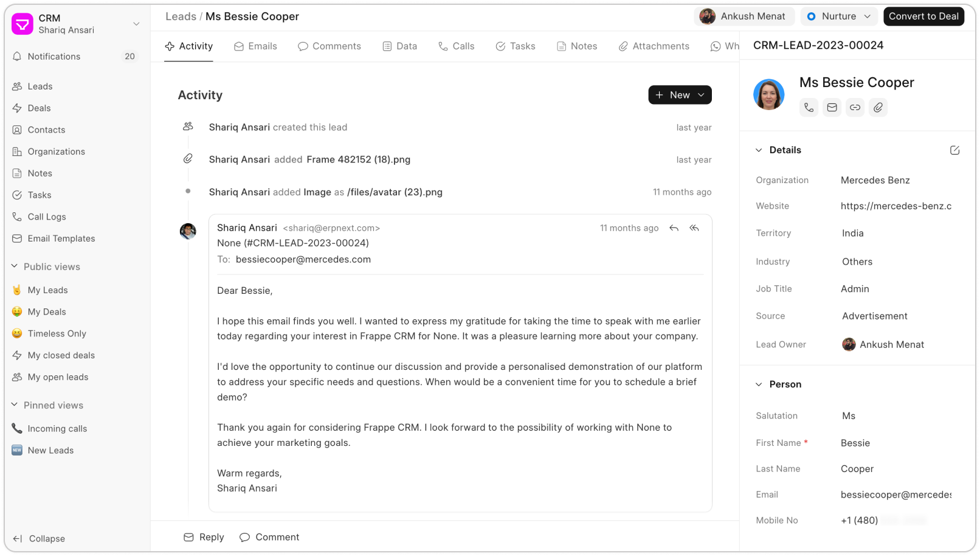This screenshot has height=556, width=980.
Task: Click the phone call icon under Bessie Cooper
Action: coord(809,108)
